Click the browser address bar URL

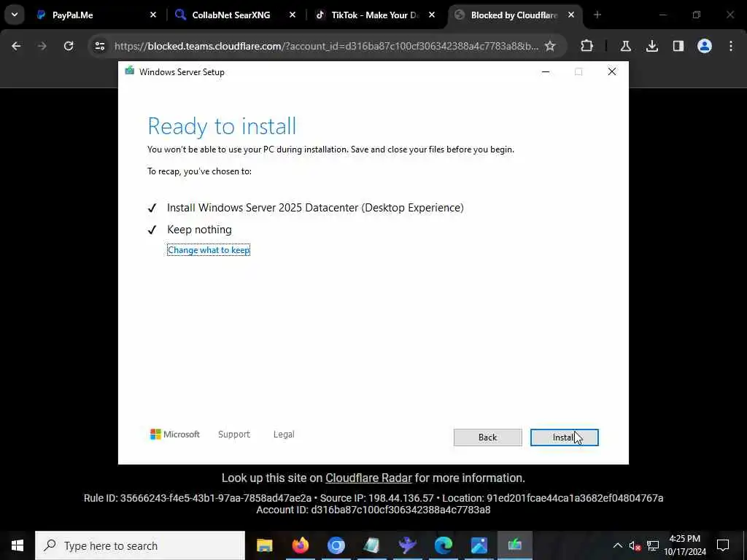[x=326, y=46]
